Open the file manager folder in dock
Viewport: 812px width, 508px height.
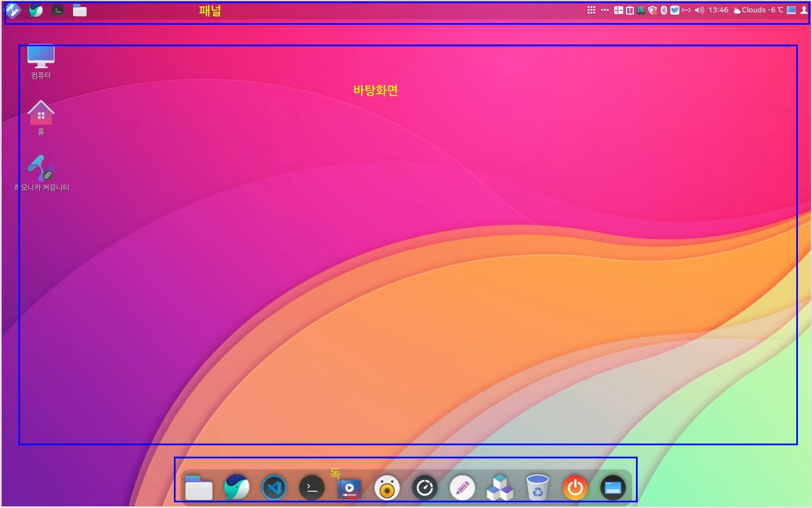(x=199, y=488)
